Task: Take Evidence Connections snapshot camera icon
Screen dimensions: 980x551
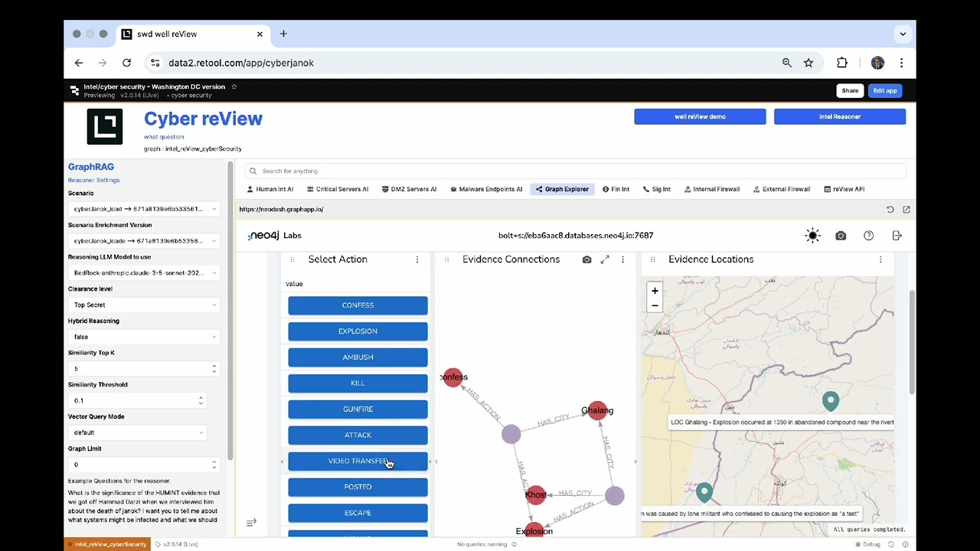Action: (586, 259)
